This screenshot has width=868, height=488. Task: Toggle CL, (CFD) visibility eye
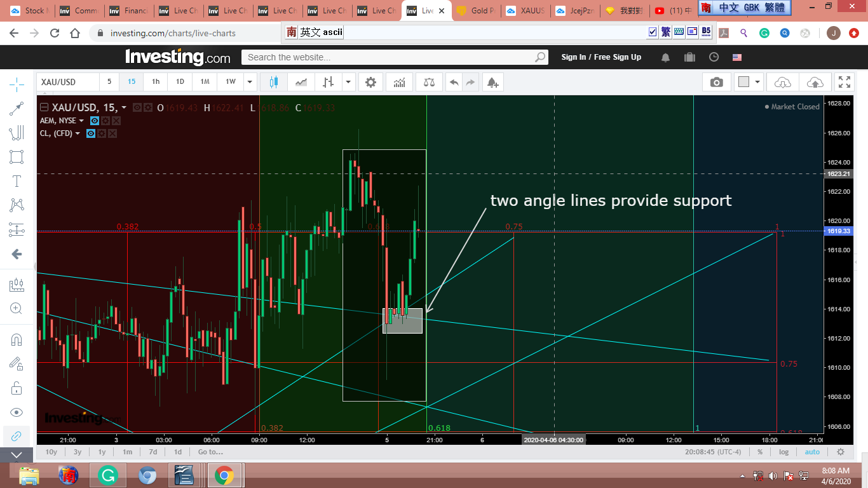point(91,133)
